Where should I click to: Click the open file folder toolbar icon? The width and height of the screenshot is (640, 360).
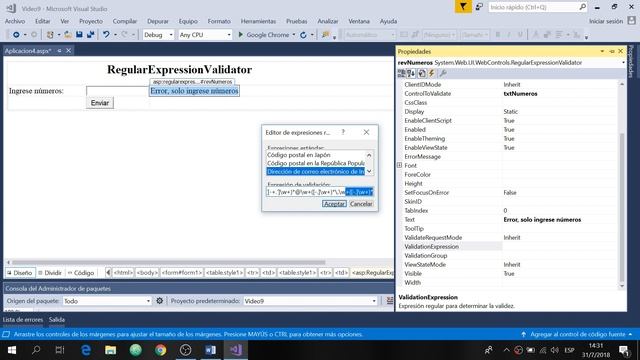(68, 35)
